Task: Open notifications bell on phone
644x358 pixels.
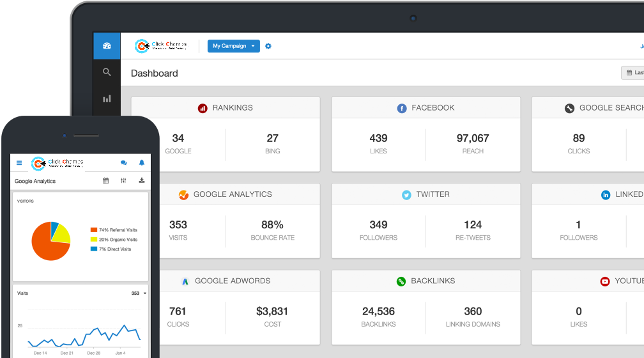Action: point(142,163)
